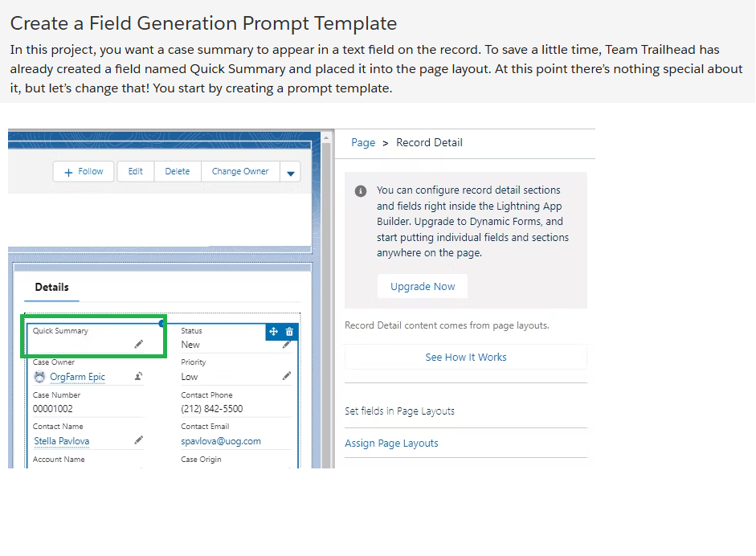Click the OrgFarm Epic avatar icon

click(x=39, y=377)
